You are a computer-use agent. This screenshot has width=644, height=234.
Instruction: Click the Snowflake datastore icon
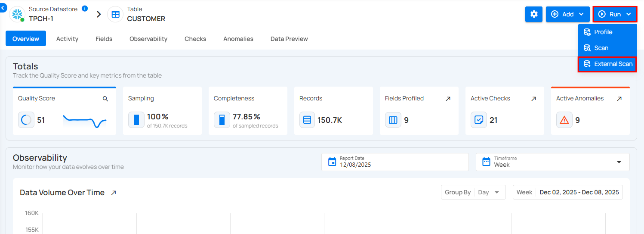click(x=17, y=14)
